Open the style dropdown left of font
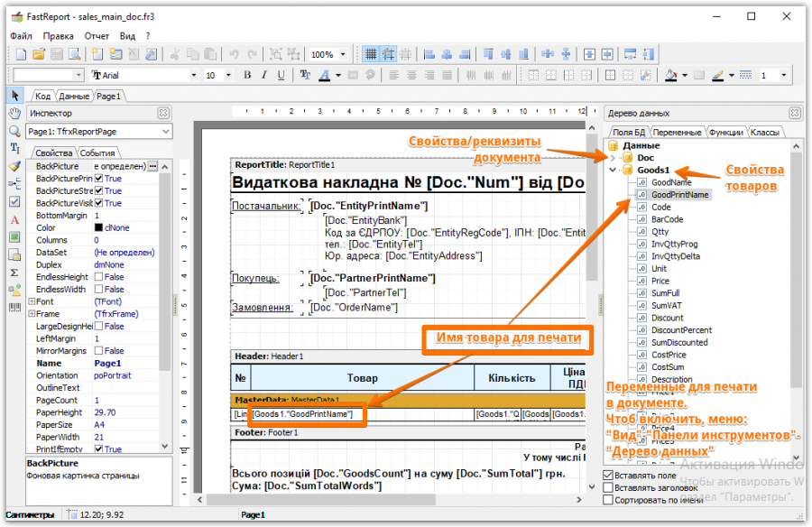Screen dimensions: 812x527 point(78,75)
